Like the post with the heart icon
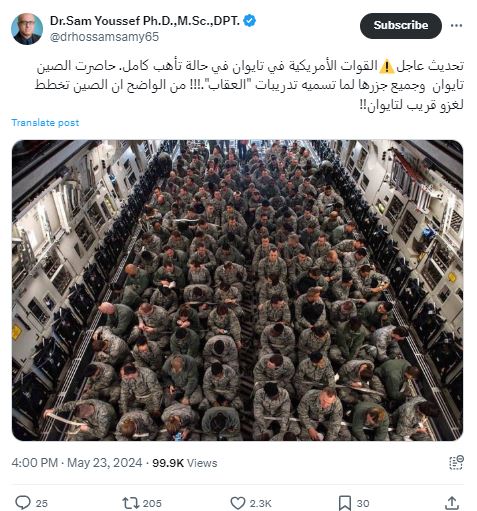This screenshot has width=477, height=511. [238, 503]
